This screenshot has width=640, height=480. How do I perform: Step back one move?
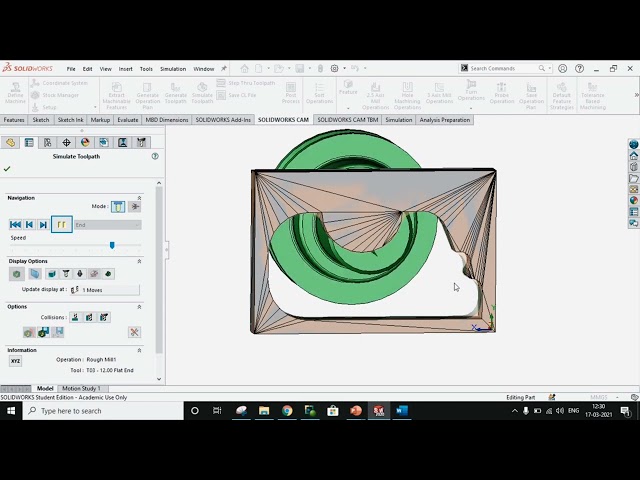[x=29, y=224]
